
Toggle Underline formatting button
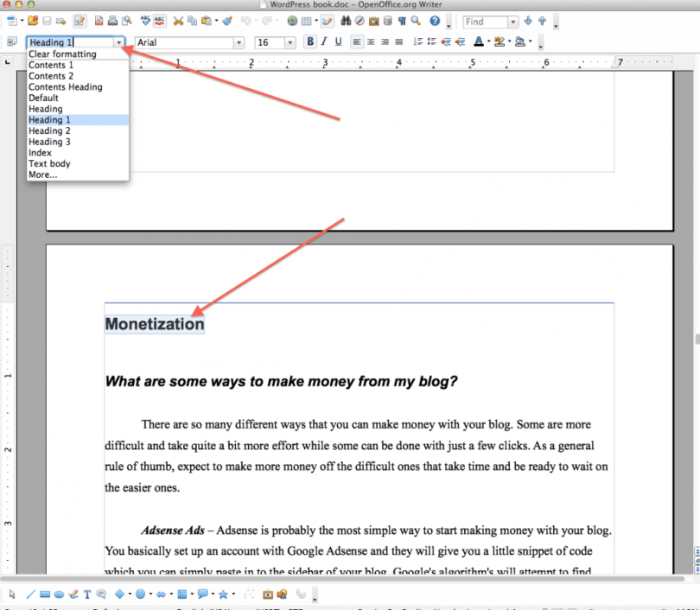[x=339, y=42]
